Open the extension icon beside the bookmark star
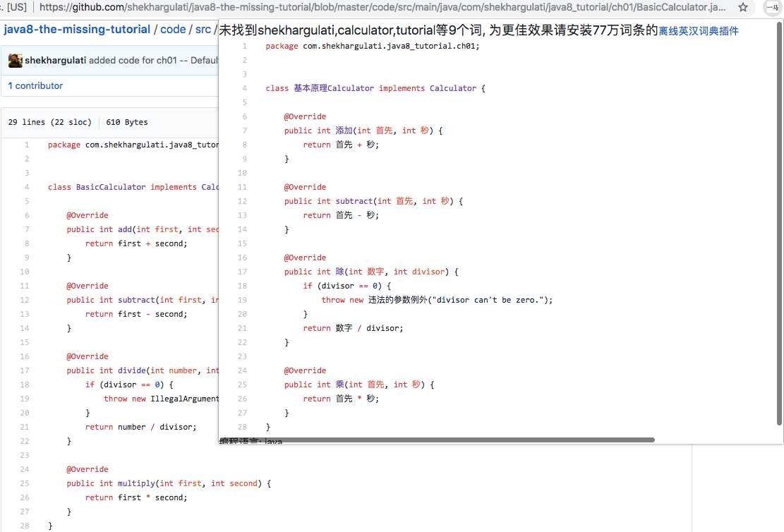The image size is (784, 532). coord(773,7)
